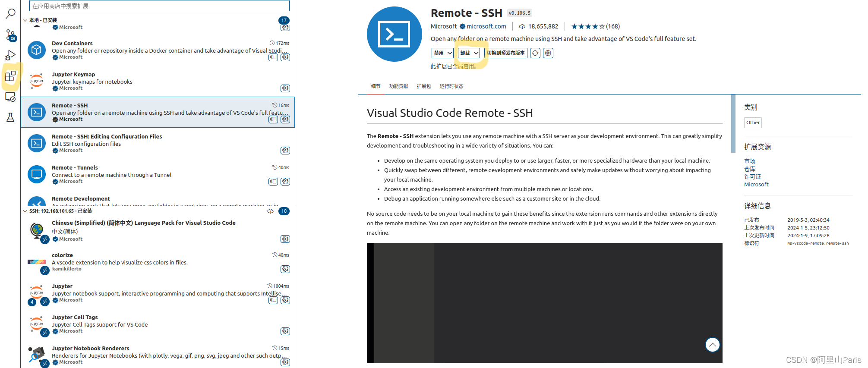868x368 pixels.
Task: Open the 仓库 resource link
Action: (750, 169)
